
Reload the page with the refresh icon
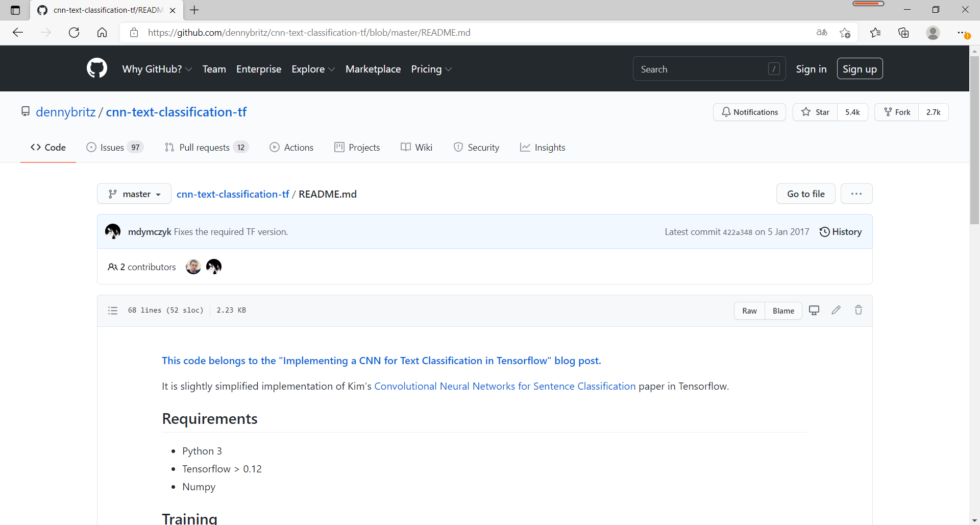tap(73, 32)
